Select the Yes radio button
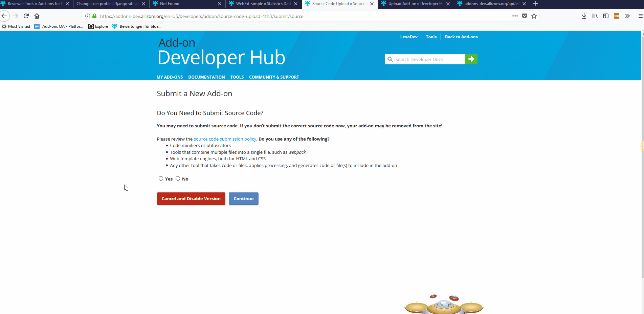The width and height of the screenshot is (644, 314). click(x=161, y=178)
